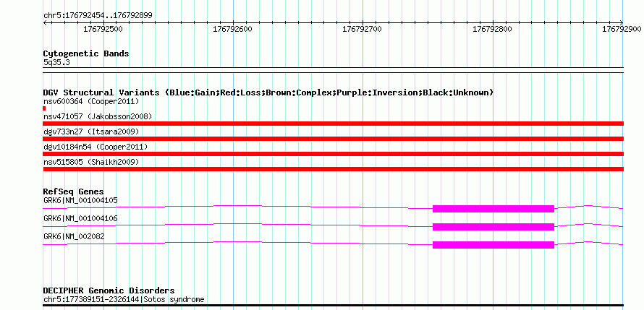This screenshot has width=644, height=310.
Task: Select the GRK6|NM_002082 transcript label
Action: tap(74, 236)
